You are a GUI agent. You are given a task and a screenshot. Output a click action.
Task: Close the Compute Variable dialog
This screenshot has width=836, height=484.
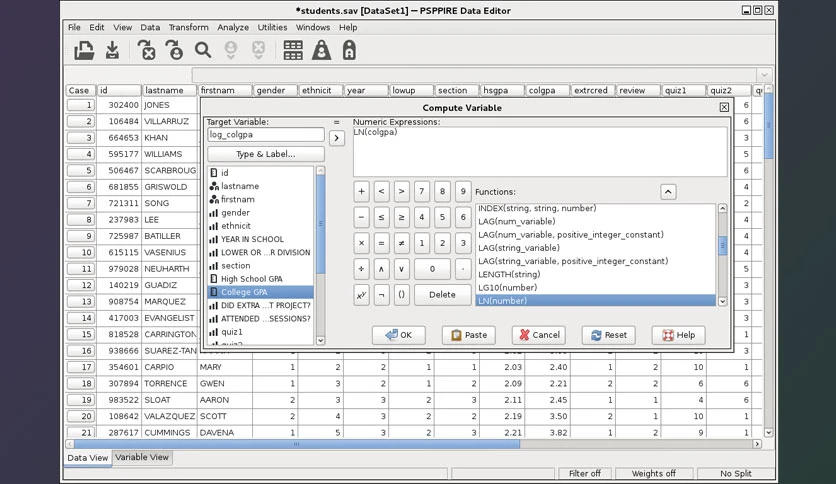pos(724,107)
